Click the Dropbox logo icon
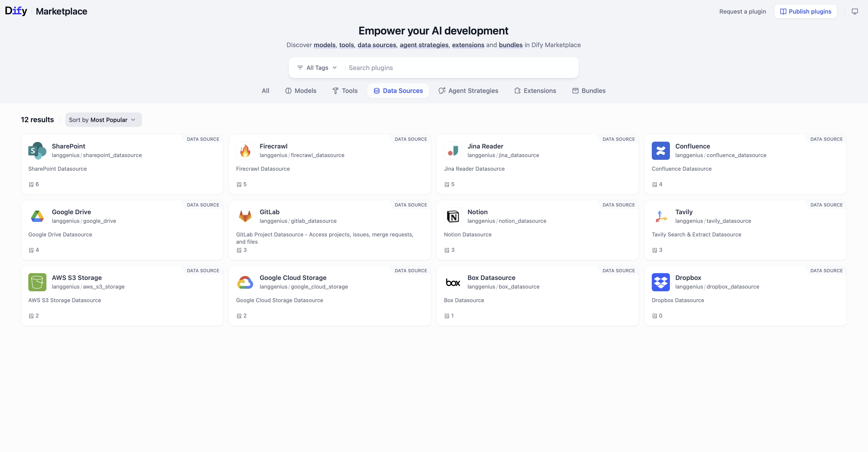 click(660, 282)
